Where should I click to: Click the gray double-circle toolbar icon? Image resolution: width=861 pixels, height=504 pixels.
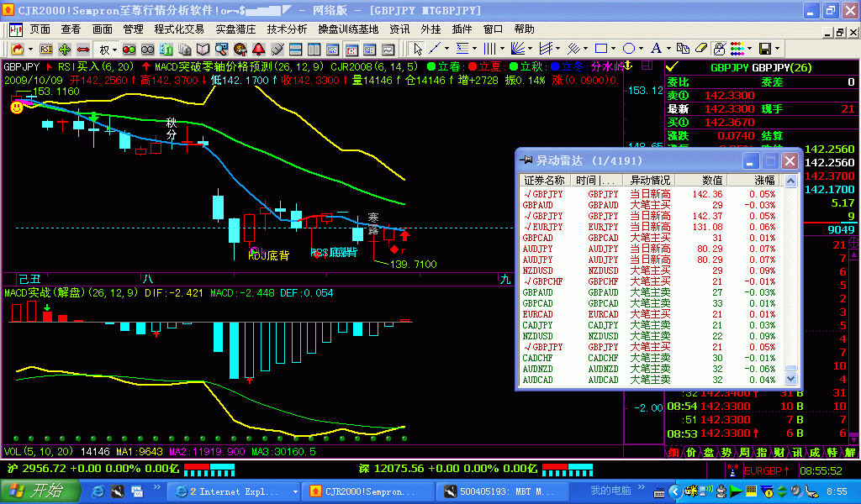coord(147,50)
